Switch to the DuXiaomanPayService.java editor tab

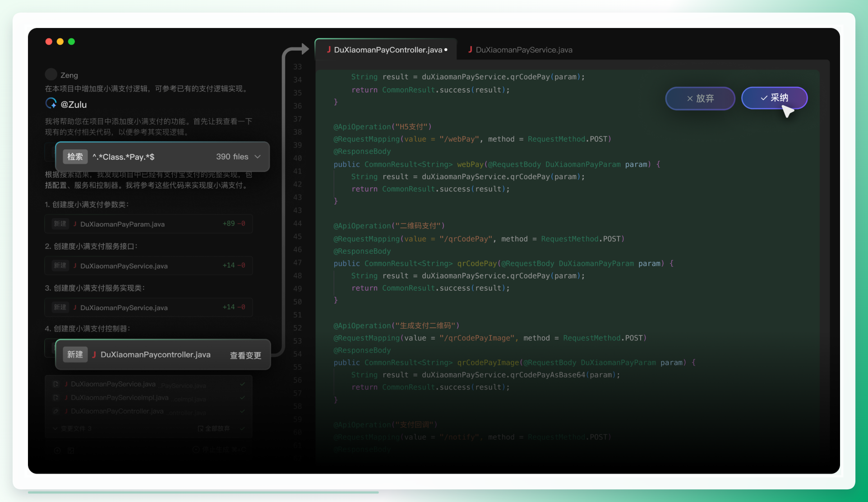(520, 50)
